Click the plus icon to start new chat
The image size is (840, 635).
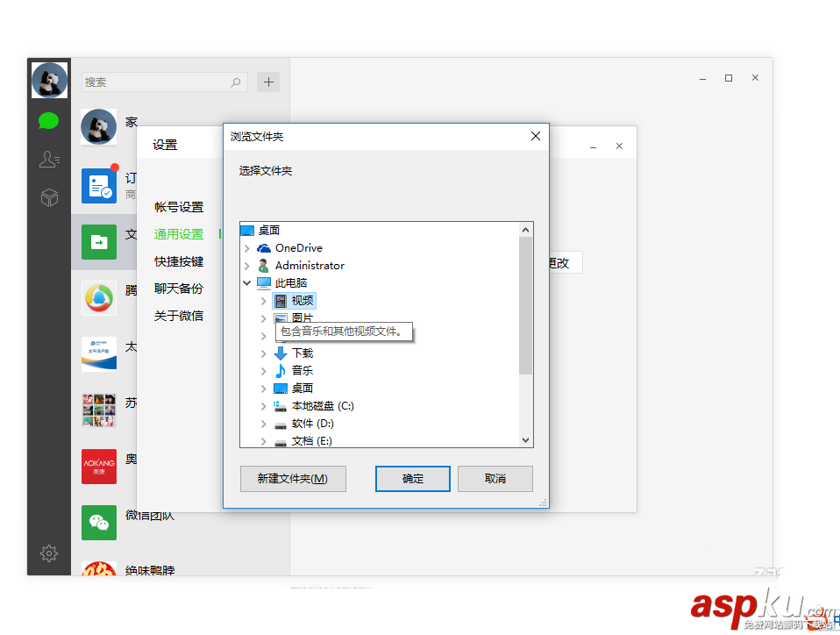click(x=268, y=81)
